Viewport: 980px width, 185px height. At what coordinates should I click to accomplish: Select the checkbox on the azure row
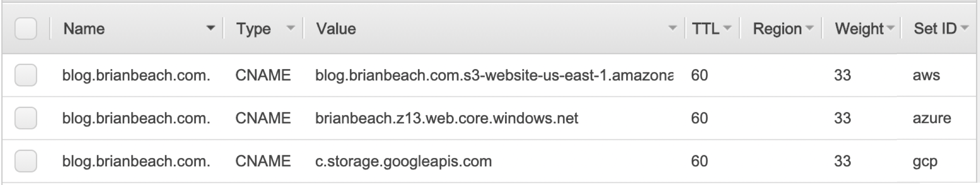26,118
